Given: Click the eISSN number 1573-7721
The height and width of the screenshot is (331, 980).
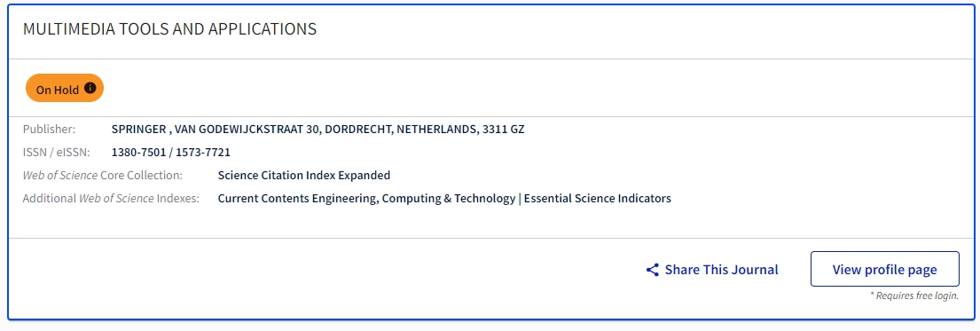Looking at the screenshot, I should tap(202, 152).
